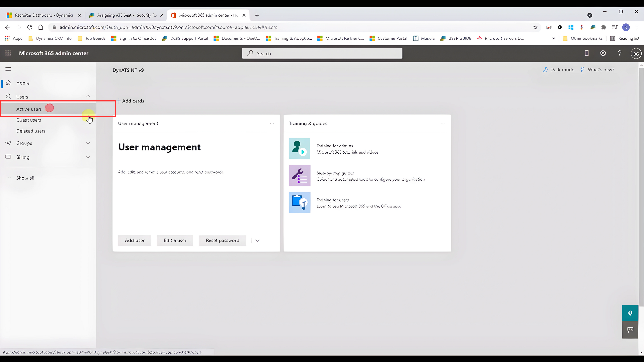Expand the Billing section chevron
This screenshot has height=362, width=644.
(88, 157)
